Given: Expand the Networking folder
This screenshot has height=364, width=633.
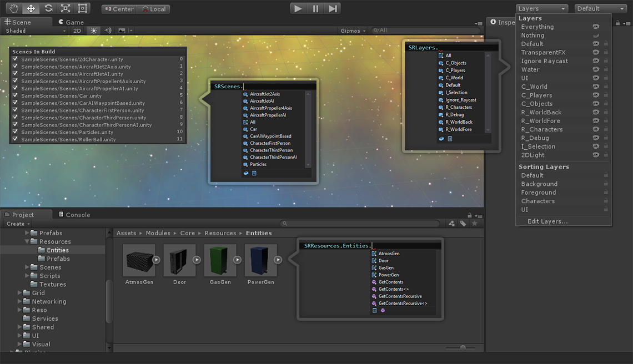Looking at the screenshot, I should 19,301.
